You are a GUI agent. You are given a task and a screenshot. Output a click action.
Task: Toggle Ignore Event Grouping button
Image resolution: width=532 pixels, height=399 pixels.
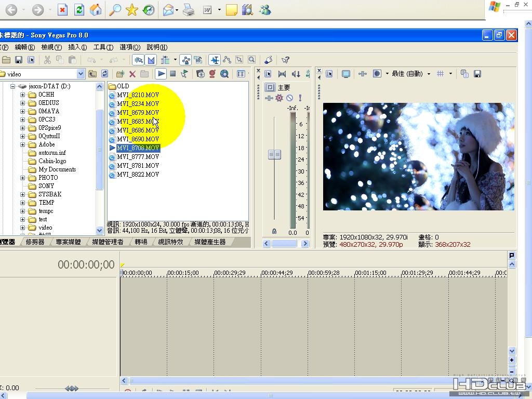point(198,60)
